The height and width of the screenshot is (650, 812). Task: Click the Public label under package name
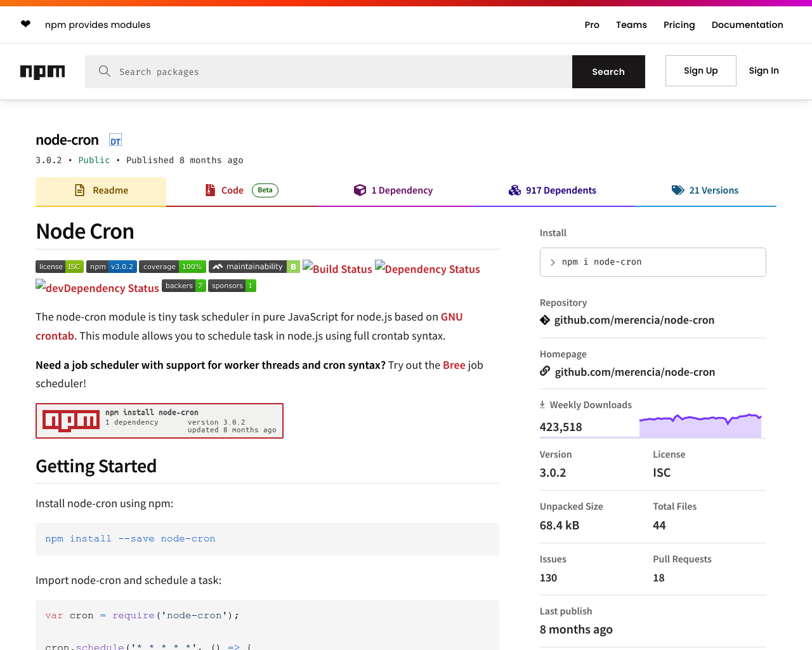94,160
